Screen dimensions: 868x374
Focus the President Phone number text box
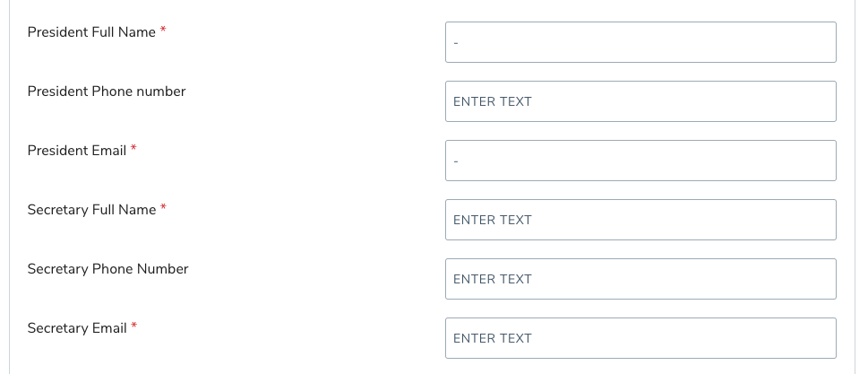coord(640,101)
